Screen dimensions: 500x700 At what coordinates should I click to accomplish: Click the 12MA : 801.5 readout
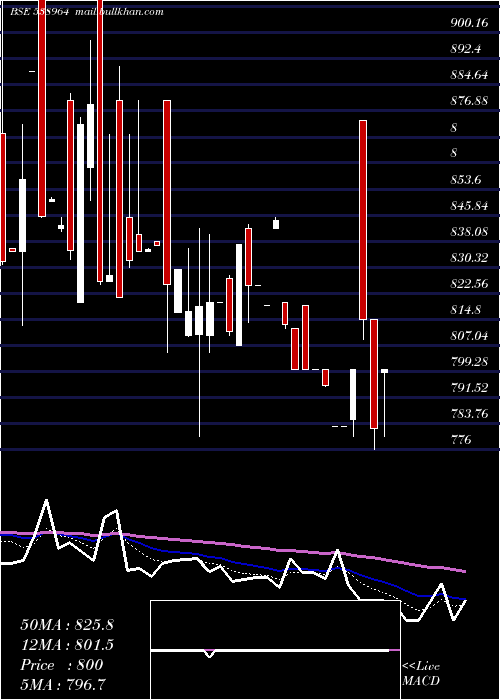pyautogui.click(x=67, y=645)
